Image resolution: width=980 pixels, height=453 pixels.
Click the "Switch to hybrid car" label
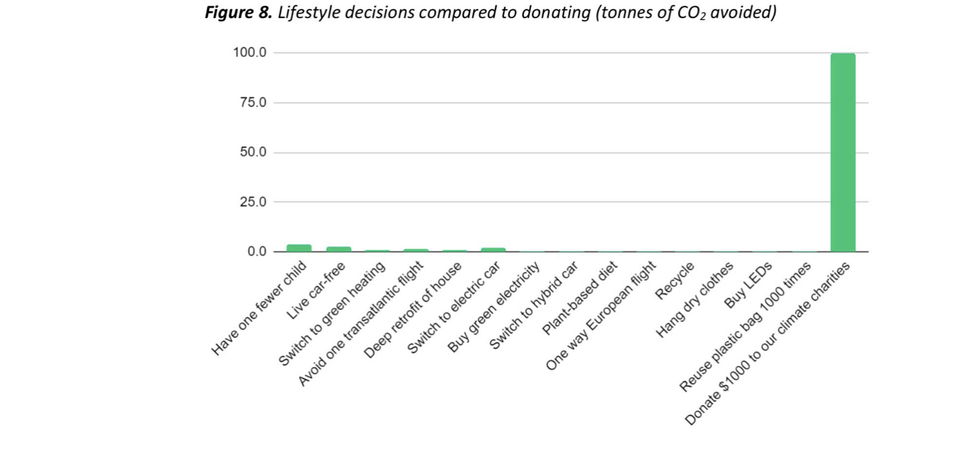click(533, 305)
